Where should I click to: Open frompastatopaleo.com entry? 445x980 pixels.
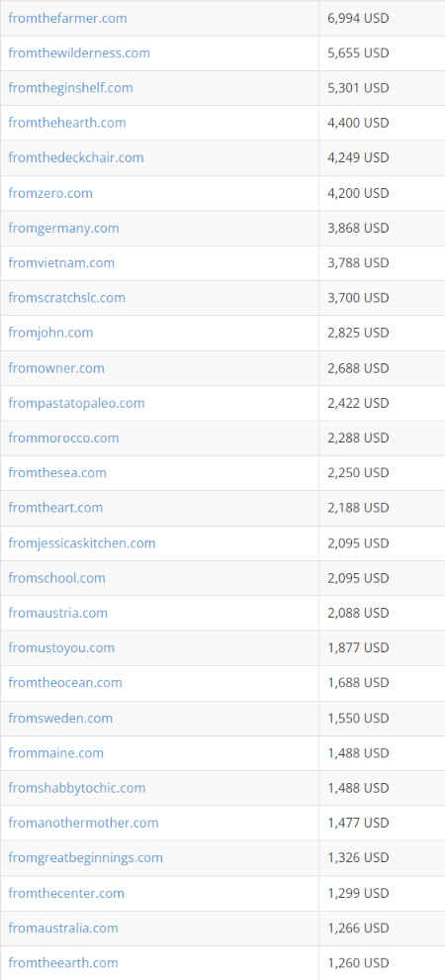(x=76, y=403)
